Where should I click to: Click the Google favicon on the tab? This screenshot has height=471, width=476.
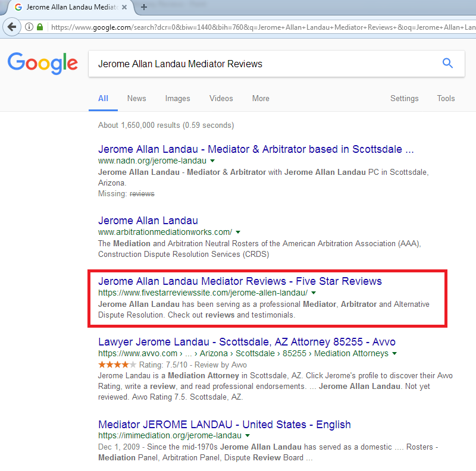pos(18,7)
